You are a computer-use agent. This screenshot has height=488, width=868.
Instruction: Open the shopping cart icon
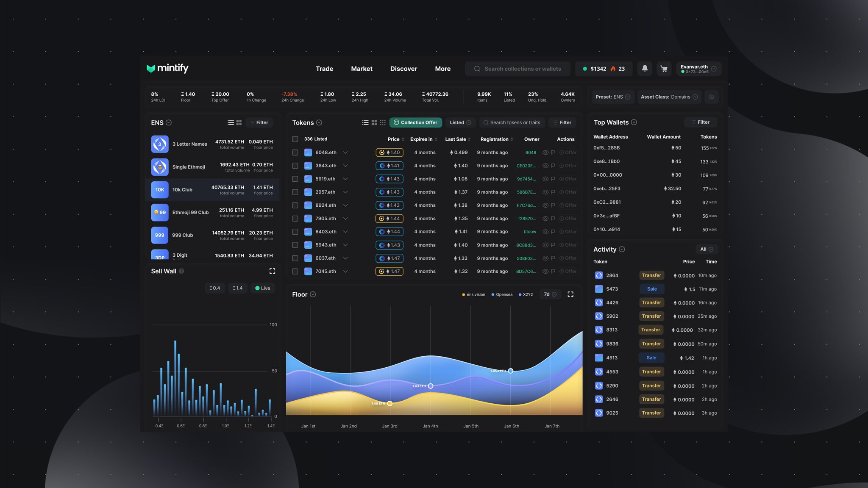pos(664,69)
